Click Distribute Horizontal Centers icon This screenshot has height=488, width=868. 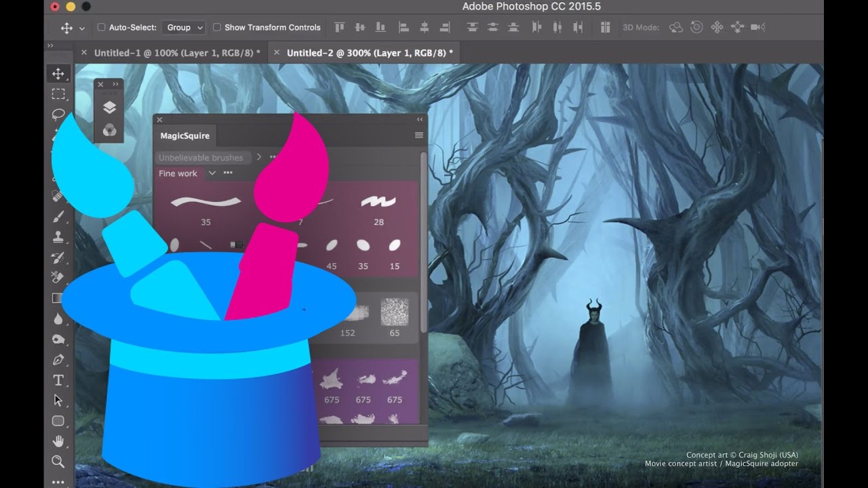558,27
